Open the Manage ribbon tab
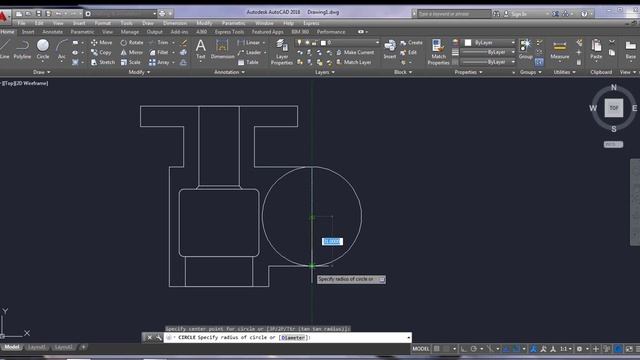Screen dimensions: 640x360 (130, 32)
